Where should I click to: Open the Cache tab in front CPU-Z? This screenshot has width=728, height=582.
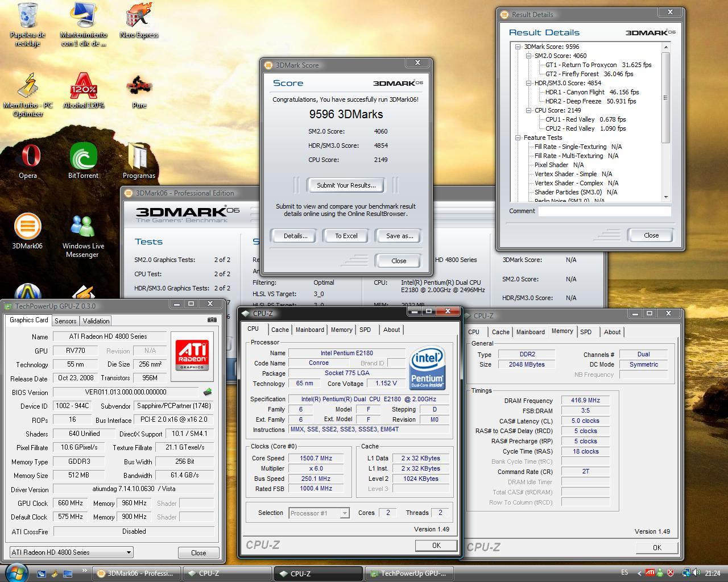[x=280, y=330]
